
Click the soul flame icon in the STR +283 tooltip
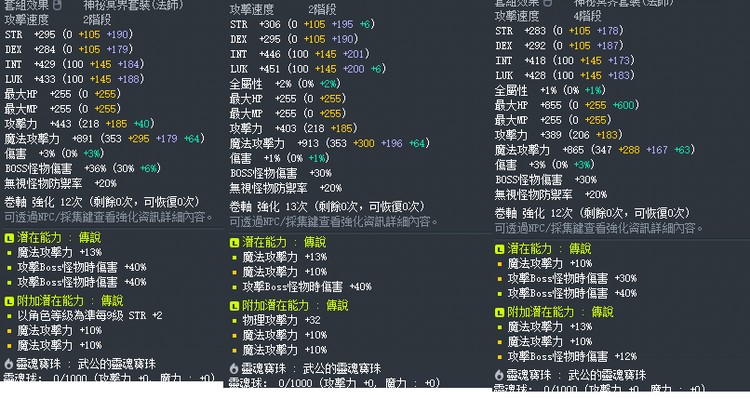[x=499, y=375]
